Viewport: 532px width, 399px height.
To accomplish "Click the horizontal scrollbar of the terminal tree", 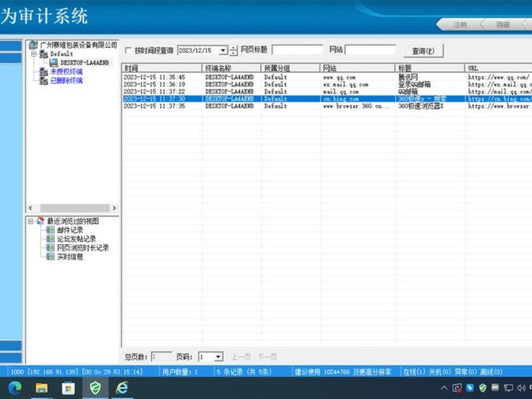I will (74, 207).
